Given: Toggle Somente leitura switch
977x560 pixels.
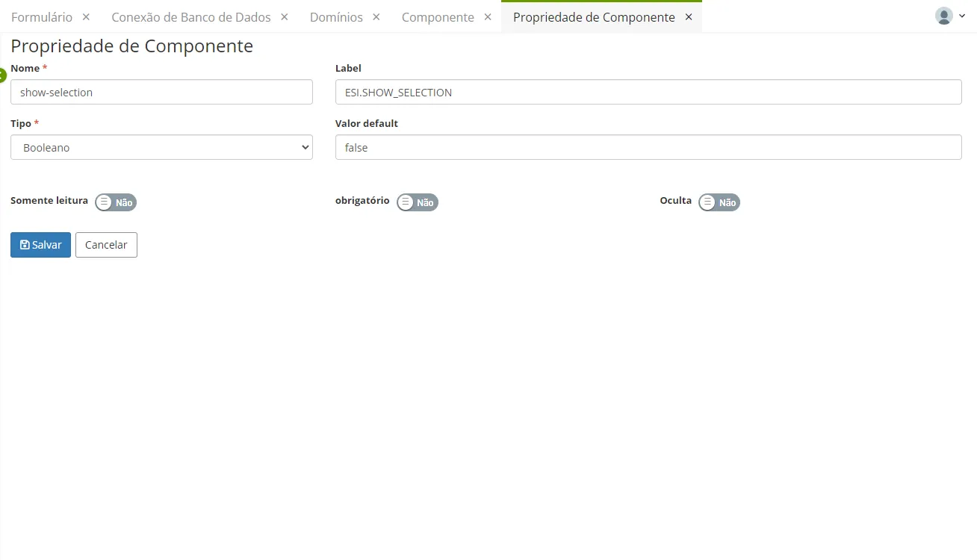Looking at the screenshot, I should point(116,202).
